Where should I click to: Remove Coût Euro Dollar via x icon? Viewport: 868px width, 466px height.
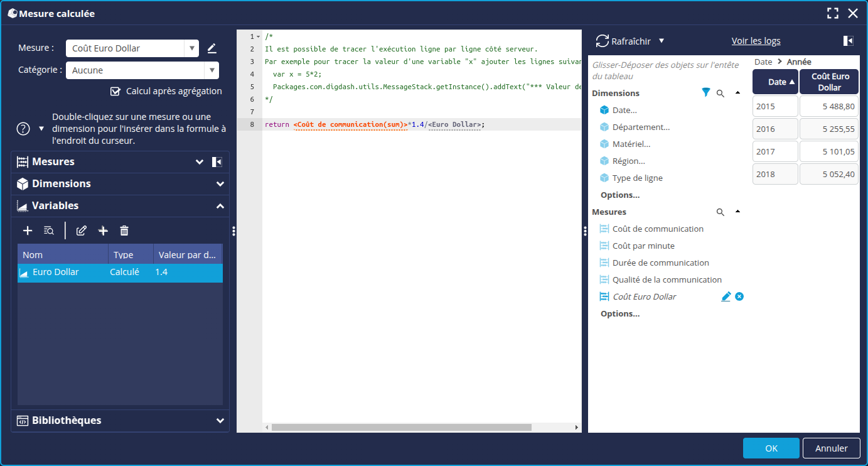click(x=739, y=296)
